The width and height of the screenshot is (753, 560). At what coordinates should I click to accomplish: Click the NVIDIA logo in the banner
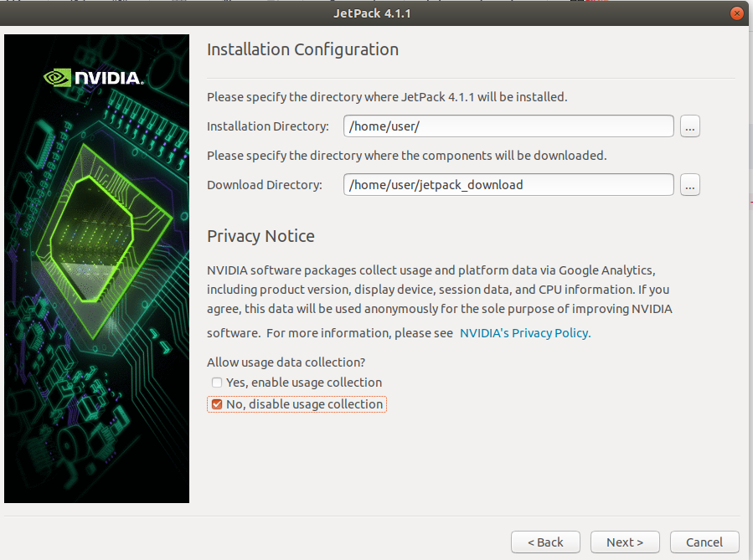[x=94, y=79]
